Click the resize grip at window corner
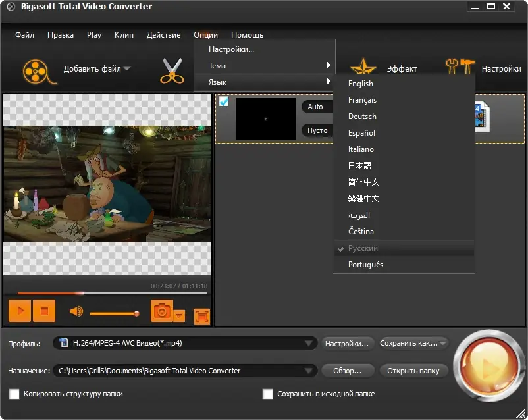 click(x=521, y=413)
